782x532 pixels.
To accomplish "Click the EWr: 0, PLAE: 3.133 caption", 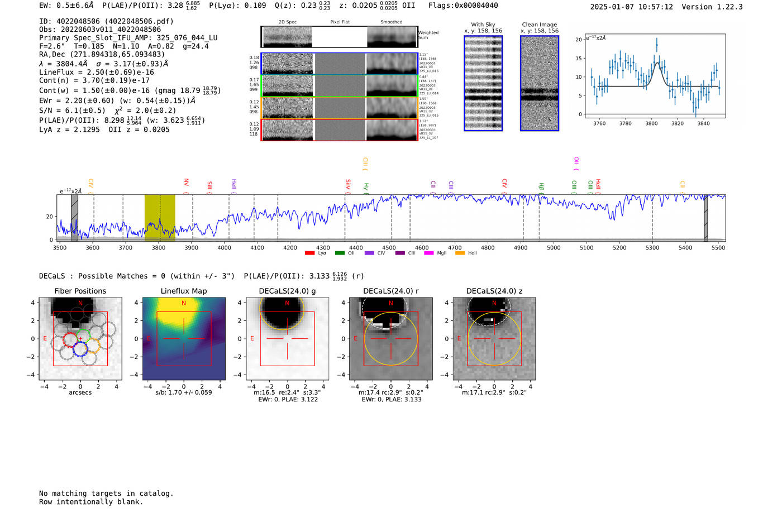I will 391,400.
